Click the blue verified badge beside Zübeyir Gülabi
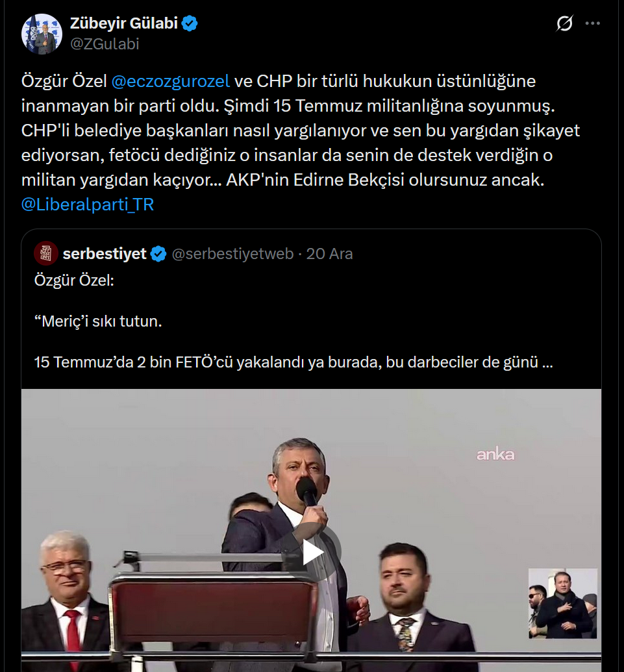The height and width of the screenshot is (672, 624). [x=190, y=24]
